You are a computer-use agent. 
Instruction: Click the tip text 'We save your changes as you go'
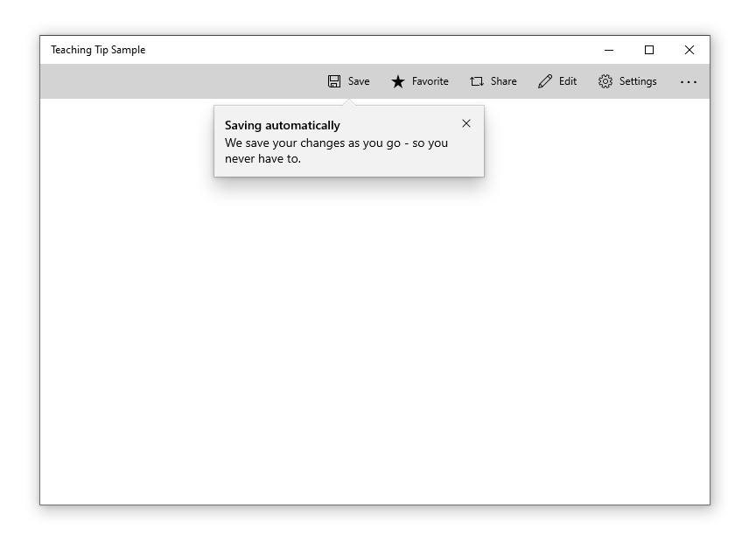pyautogui.click(x=312, y=143)
